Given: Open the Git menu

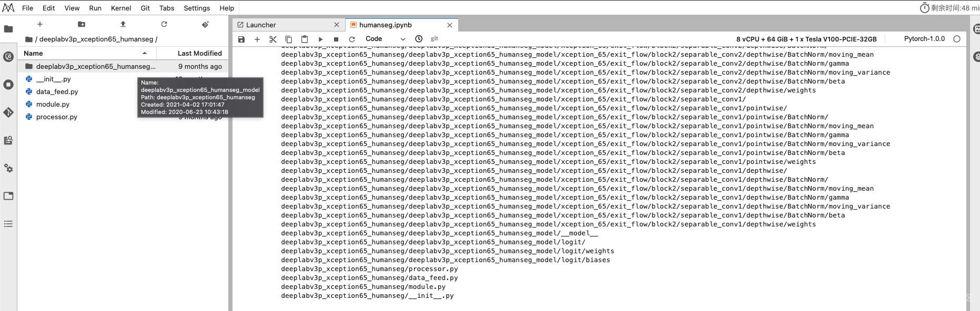Looking at the screenshot, I should point(145,8).
